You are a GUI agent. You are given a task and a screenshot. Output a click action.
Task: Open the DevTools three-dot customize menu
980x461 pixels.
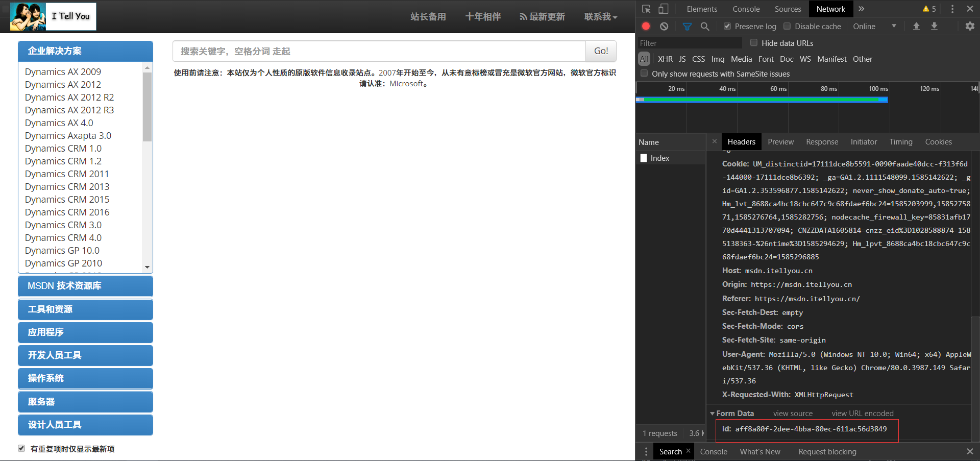952,9
